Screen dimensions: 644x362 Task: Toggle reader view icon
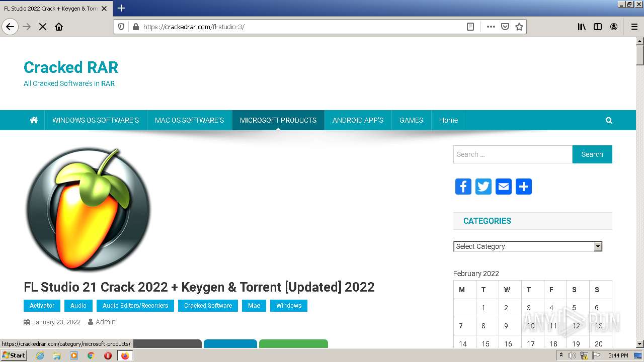(x=470, y=27)
